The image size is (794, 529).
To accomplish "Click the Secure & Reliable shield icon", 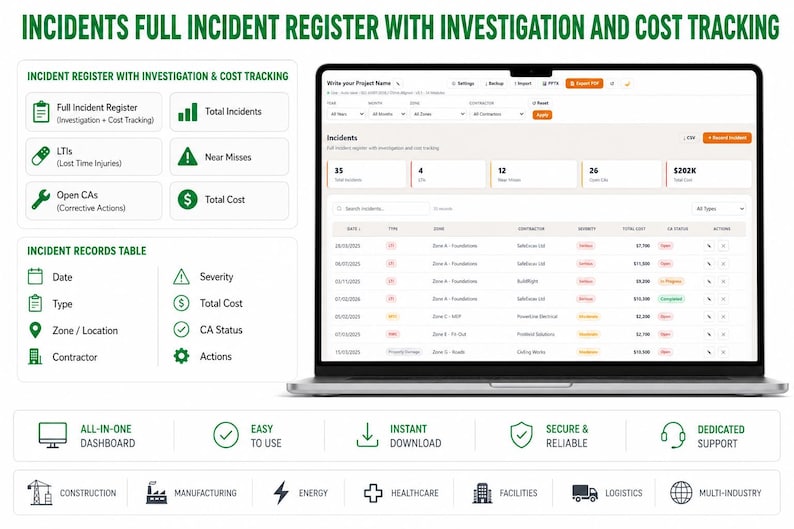I will point(521,435).
